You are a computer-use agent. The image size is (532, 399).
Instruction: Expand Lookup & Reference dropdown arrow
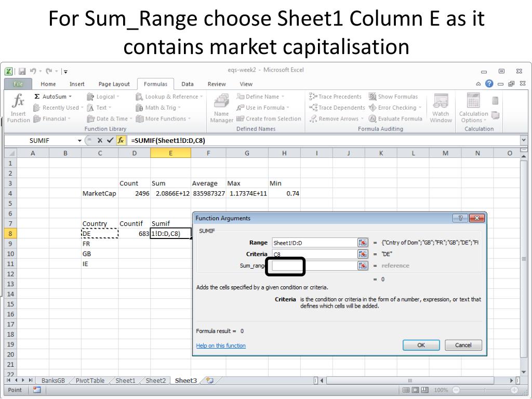click(201, 97)
